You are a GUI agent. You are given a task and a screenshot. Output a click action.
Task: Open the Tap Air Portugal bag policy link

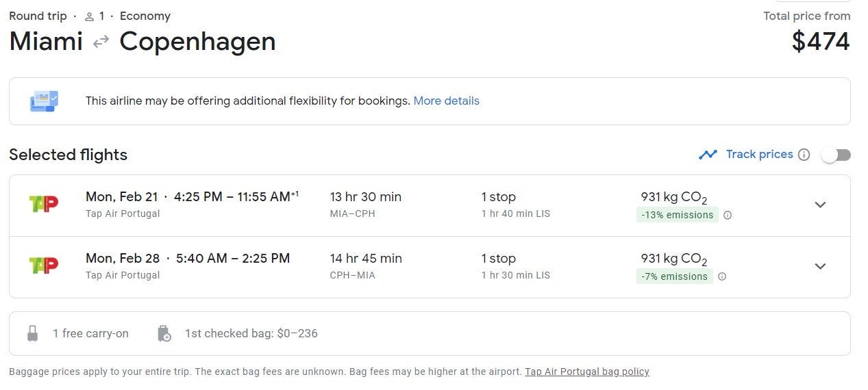pos(587,372)
